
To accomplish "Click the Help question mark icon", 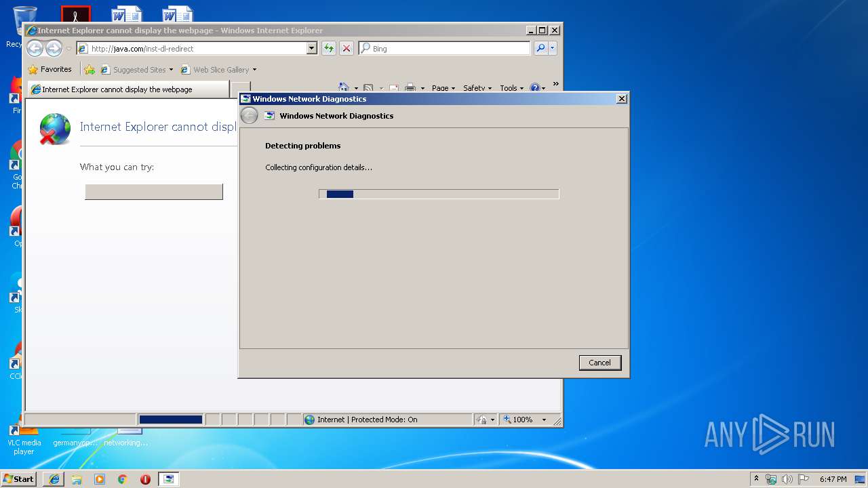I will (x=534, y=88).
